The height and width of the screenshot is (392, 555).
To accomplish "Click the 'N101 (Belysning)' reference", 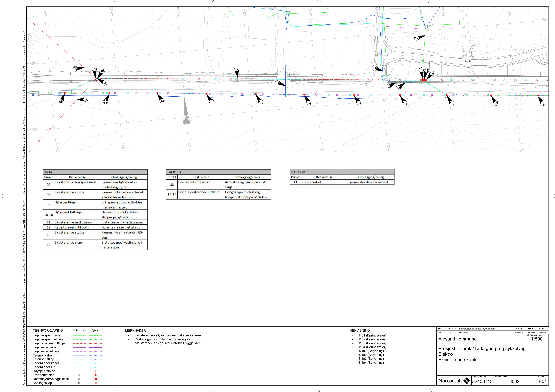I will (x=371, y=351).
